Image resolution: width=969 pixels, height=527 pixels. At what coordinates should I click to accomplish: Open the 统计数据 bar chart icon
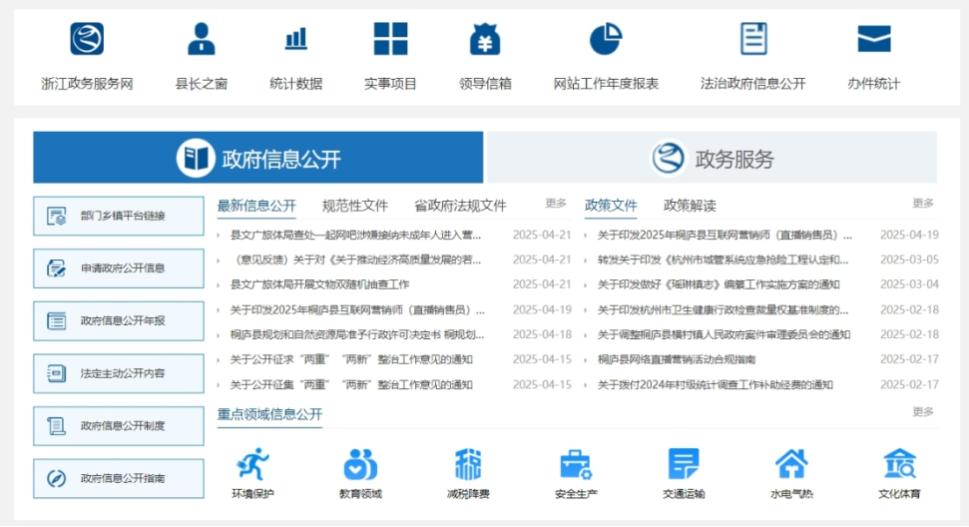(296, 39)
